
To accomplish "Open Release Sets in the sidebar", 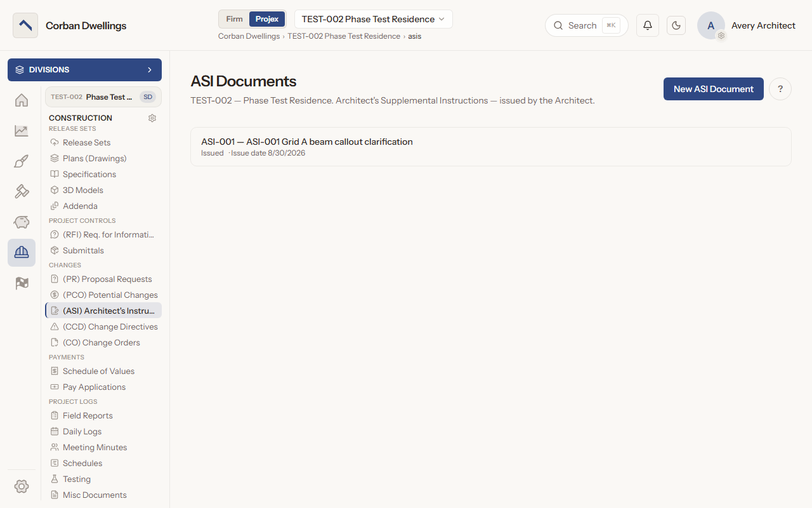I will (103, 143).
